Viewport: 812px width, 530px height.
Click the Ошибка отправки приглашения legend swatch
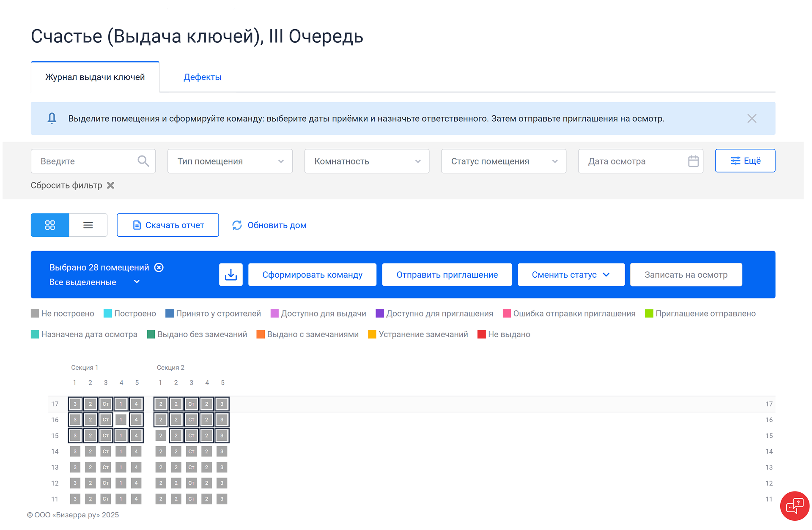click(507, 314)
